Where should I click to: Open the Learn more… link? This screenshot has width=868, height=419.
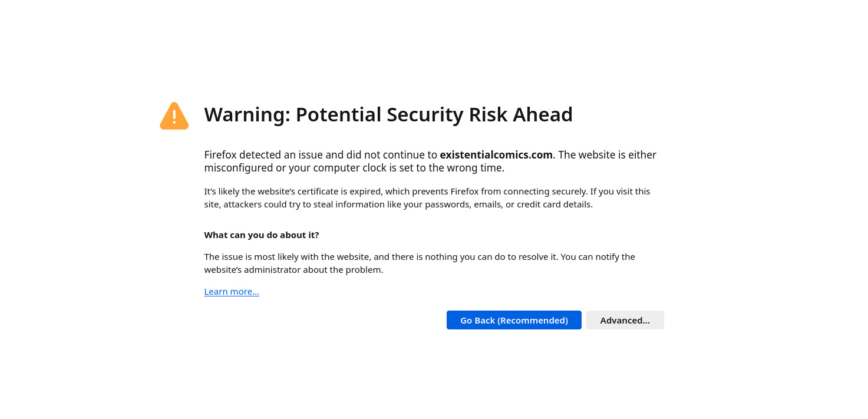point(232,292)
